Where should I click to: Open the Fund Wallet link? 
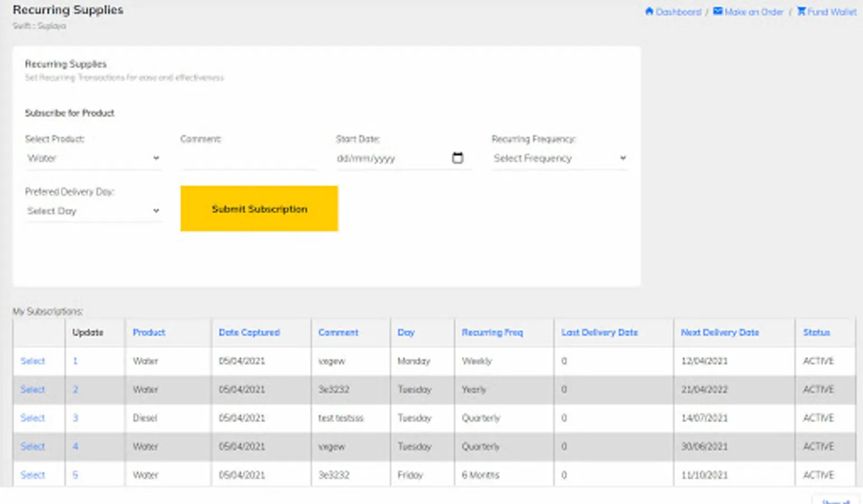[832, 12]
